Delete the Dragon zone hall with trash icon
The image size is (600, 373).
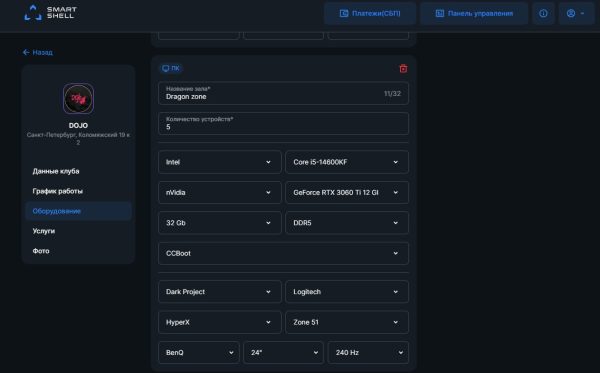pos(403,68)
